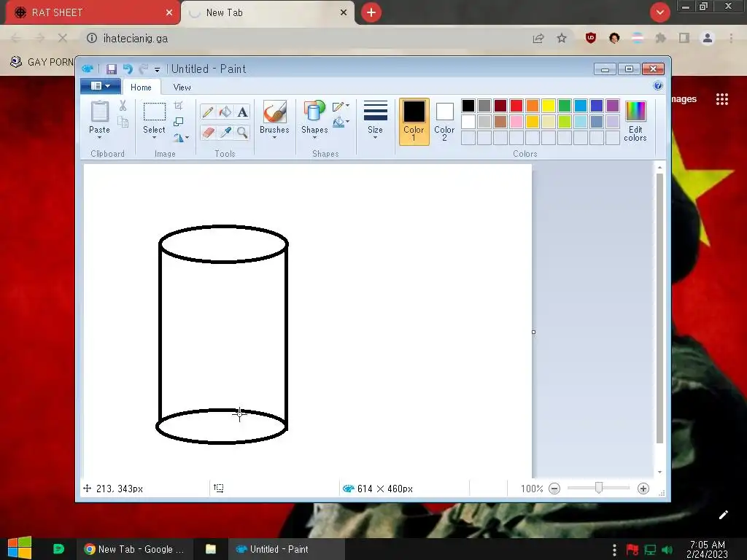Open the Select dropdown arrow

tap(155, 138)
